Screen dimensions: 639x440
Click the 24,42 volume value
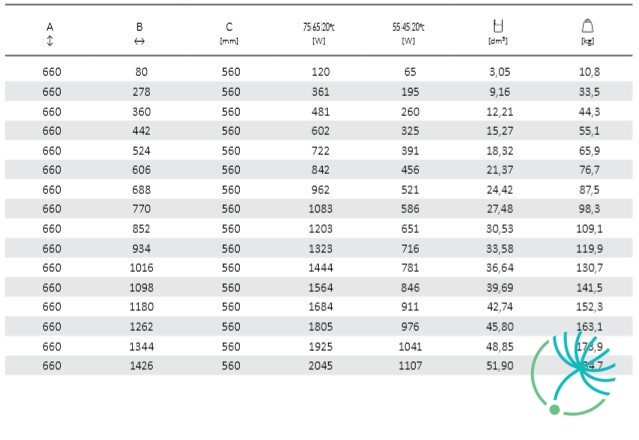coord(500,190)
